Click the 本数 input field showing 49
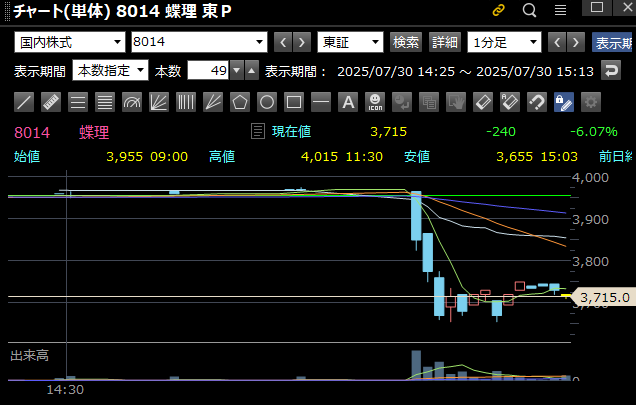The image size is (636, 405). click(208, 71)
